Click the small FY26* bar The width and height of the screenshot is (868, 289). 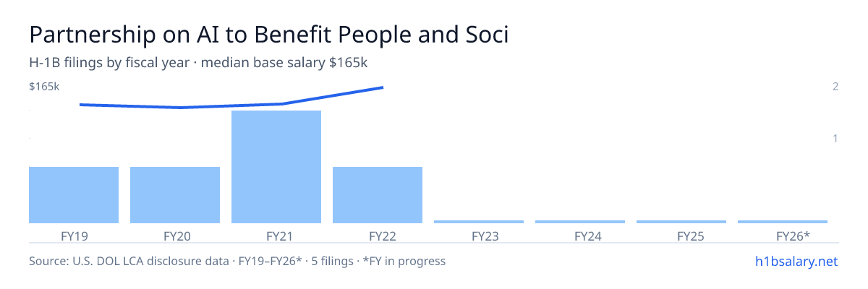point(783,222)
